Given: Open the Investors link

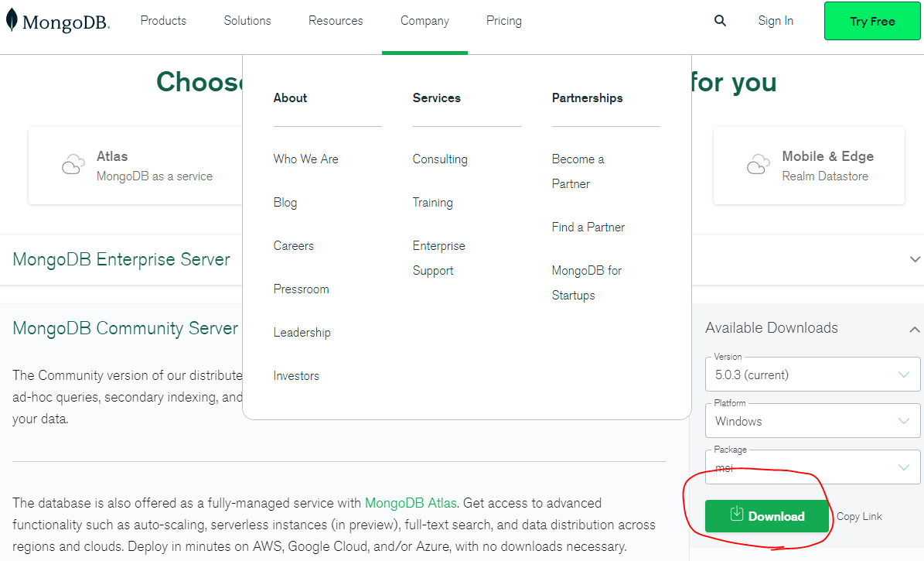Looking at the screenshot, I should [296, 376].
